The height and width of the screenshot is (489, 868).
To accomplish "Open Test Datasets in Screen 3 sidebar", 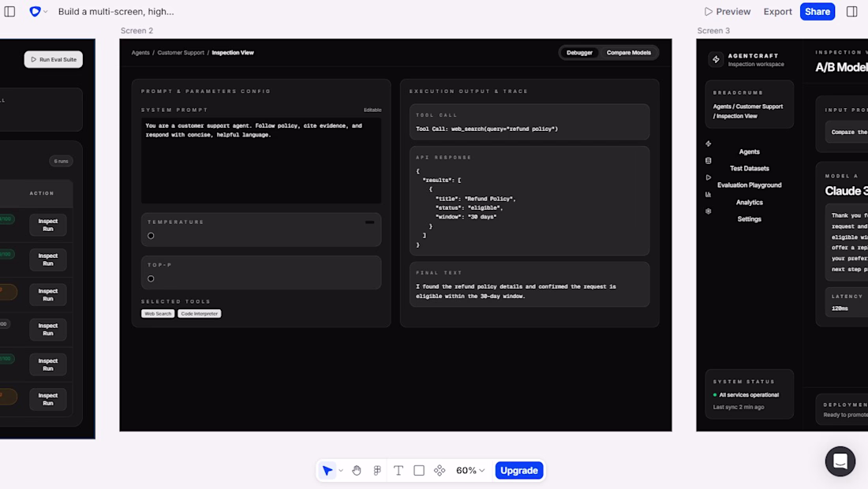I will (x=749, y=168).
